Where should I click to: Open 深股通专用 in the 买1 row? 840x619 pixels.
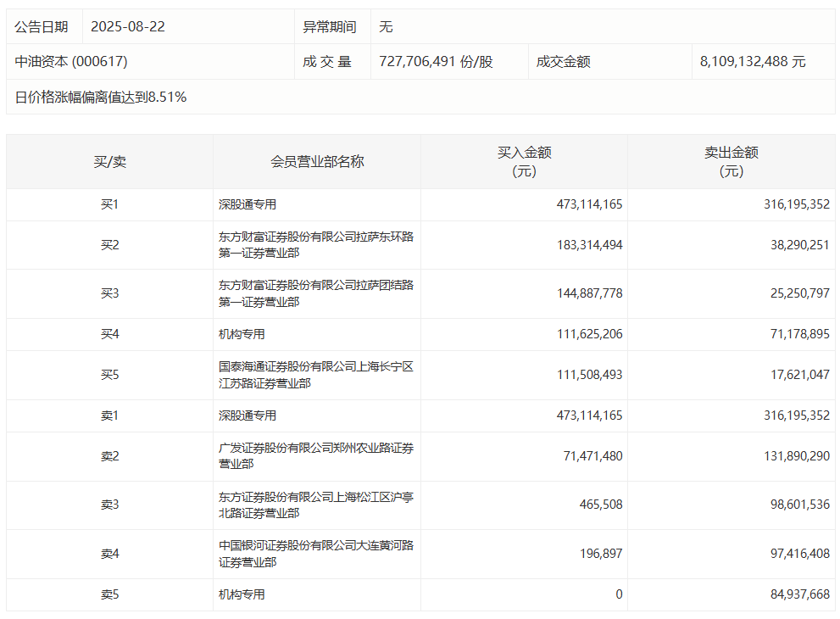click(248, 204)
